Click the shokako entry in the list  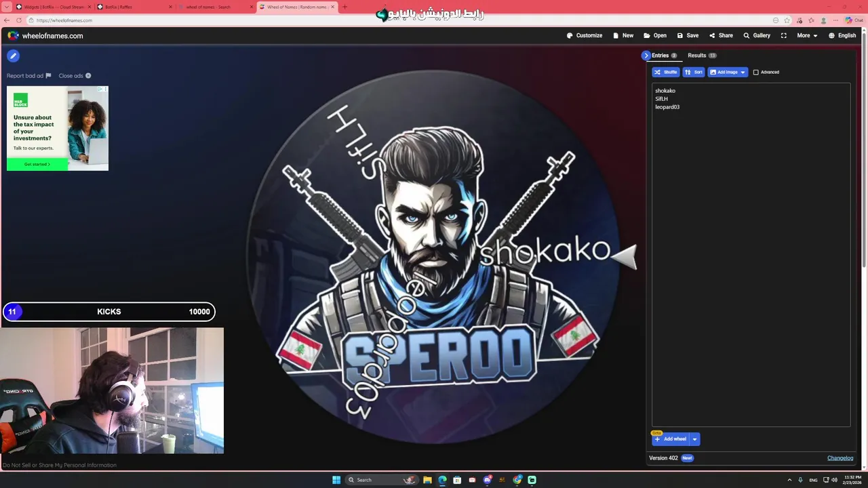click(665, 91)
